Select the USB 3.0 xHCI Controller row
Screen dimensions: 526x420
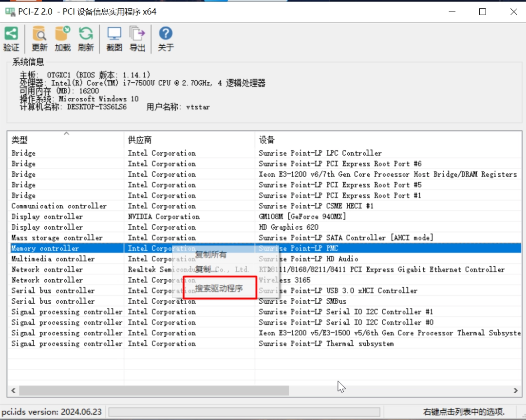(265, 291)
